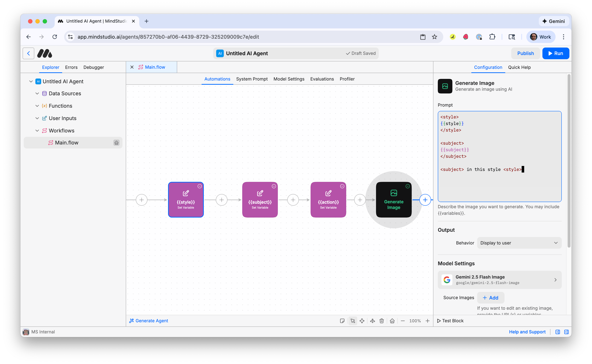Click the plus node after the Generate Image block
This screenshot has height=364, width=592.
point(425,199)
